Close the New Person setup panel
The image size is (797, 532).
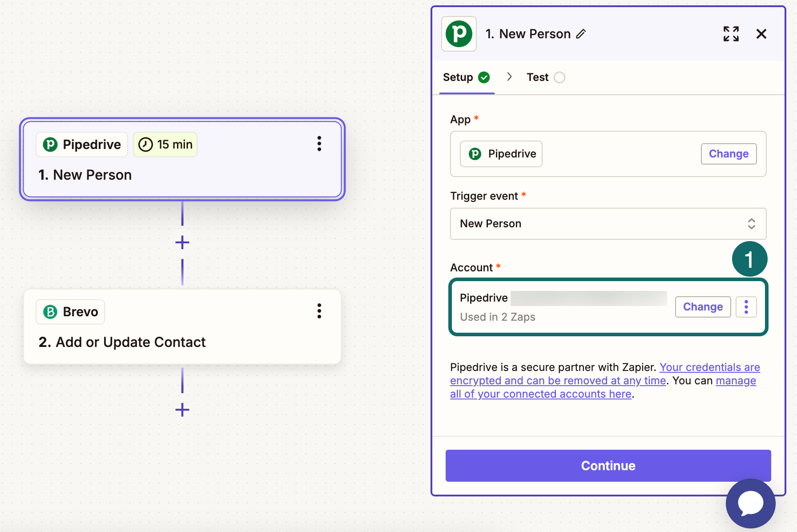tap(761, 34)
